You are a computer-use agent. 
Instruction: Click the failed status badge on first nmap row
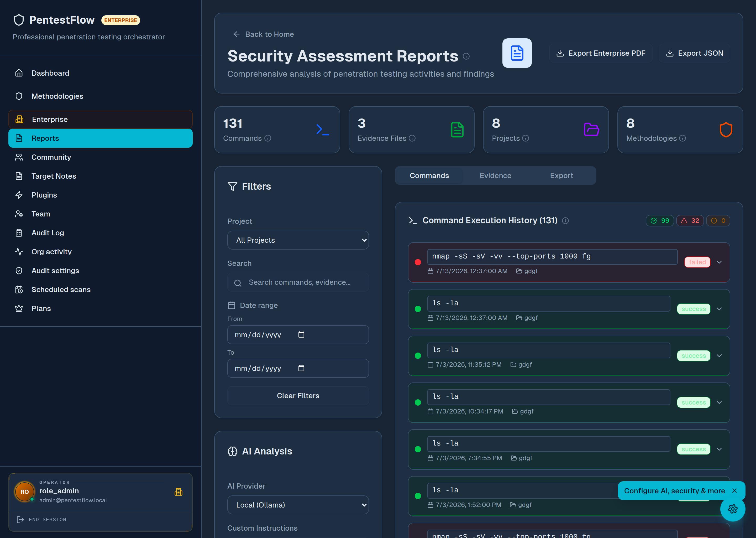[697, 262]
